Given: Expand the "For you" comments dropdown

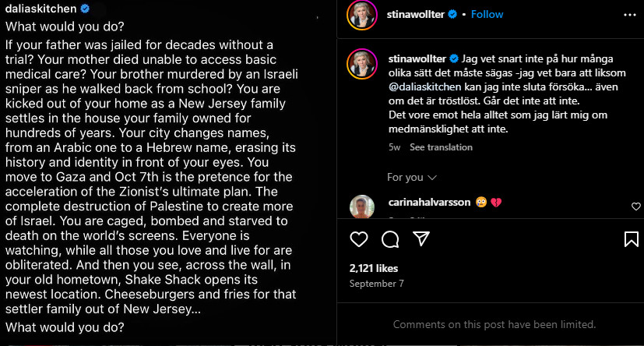Looking at the screenshot, I should point(411,178).
